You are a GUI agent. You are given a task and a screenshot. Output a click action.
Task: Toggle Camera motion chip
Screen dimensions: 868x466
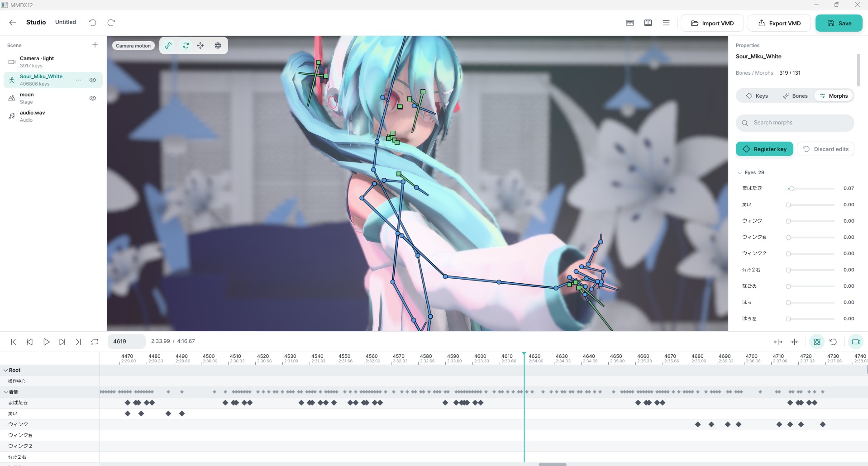pos(133,46)
